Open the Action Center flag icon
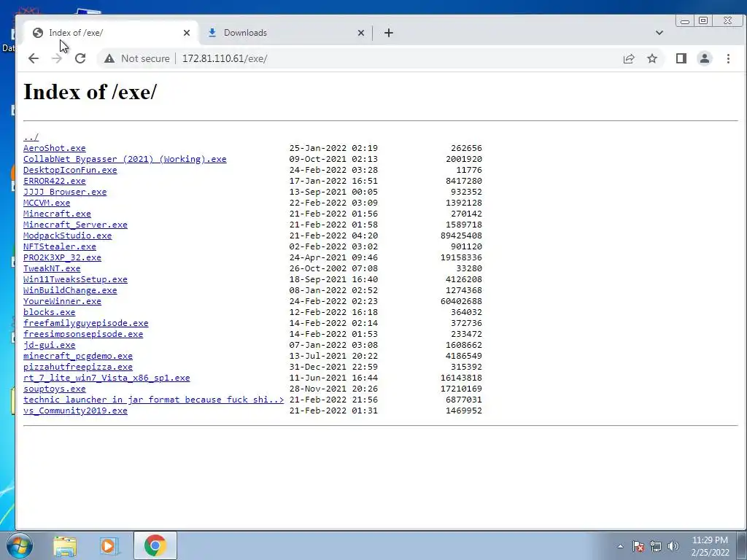 tap(638, 546)
